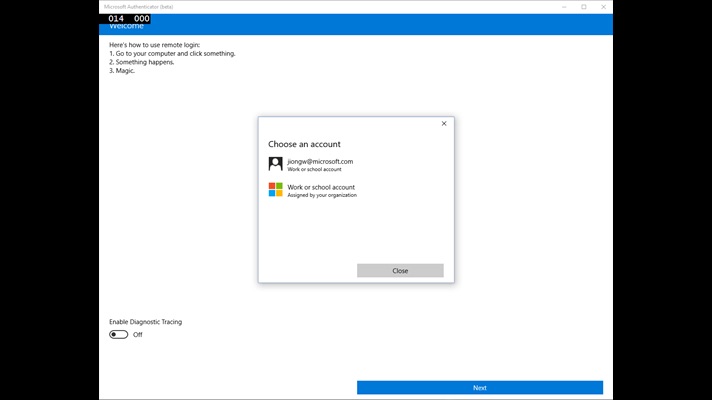This screenshot has height=400, width=712.
Task: Click the 'Assigned by your organization' subtitle
Action: (322, 195)
